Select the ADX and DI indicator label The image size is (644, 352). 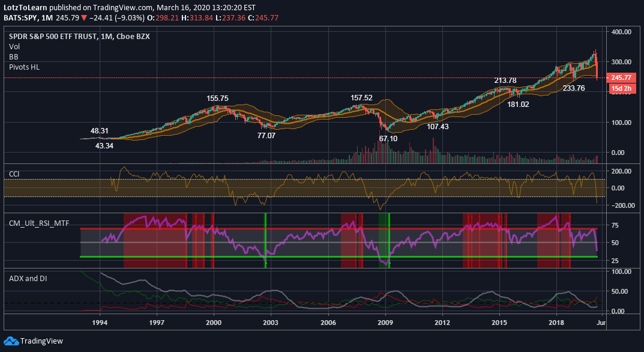(x=28, y=278)
